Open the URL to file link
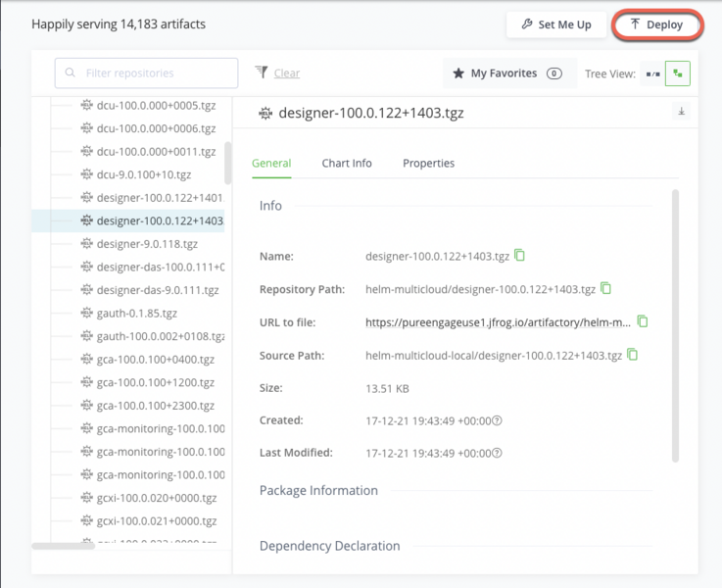 click(499, 322)
